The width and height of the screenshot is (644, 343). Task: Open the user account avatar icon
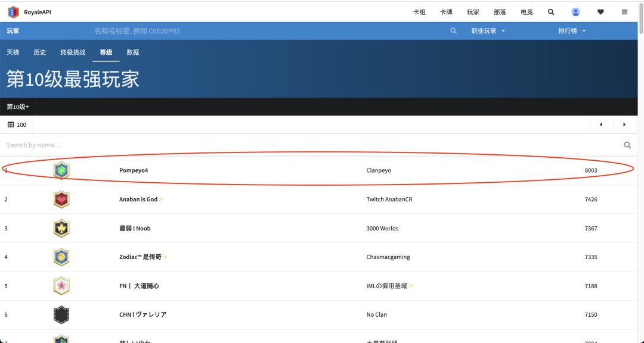click(576, 12)
